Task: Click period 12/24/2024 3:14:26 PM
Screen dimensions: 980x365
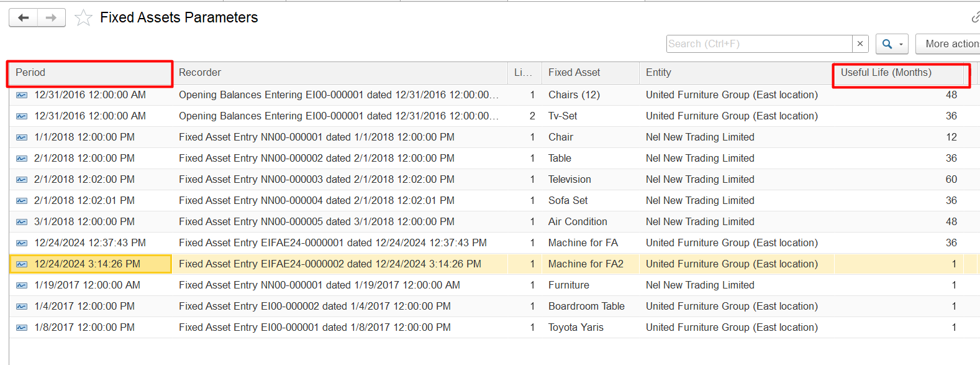Action: 88,264
